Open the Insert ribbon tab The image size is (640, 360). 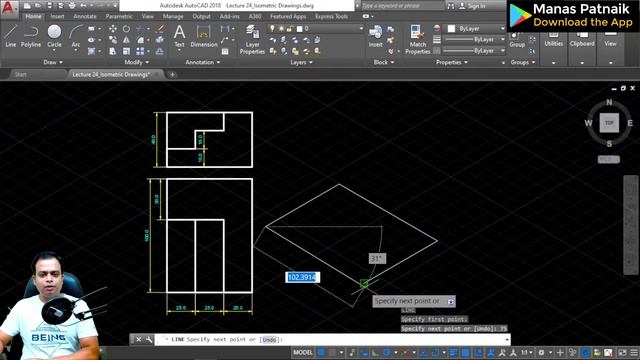click(57, 16)
